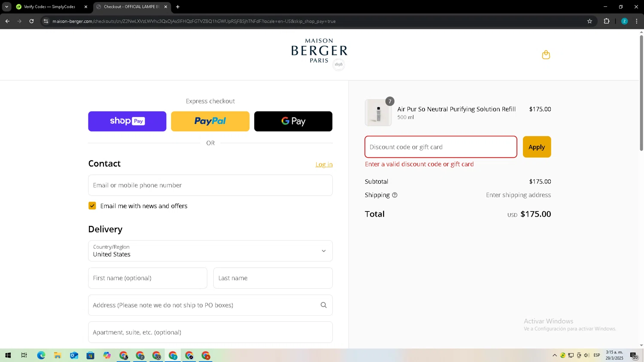Open Task View on the taskbar
Screen dimensions: 644x362
[24, 356]
